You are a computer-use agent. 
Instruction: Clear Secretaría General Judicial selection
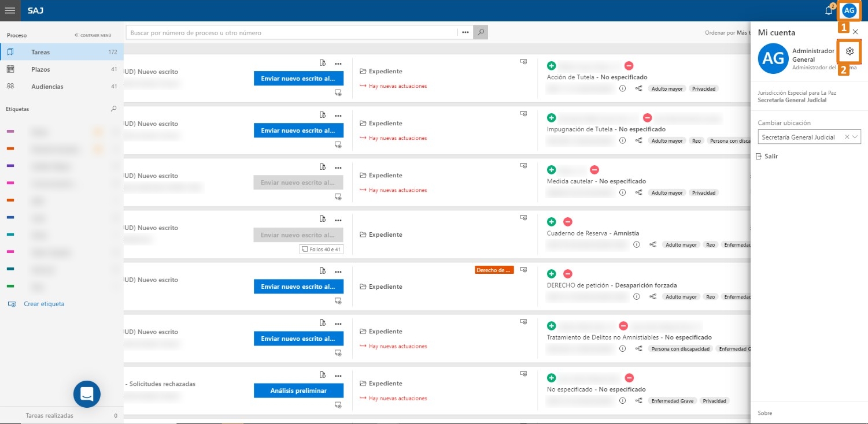847,137
